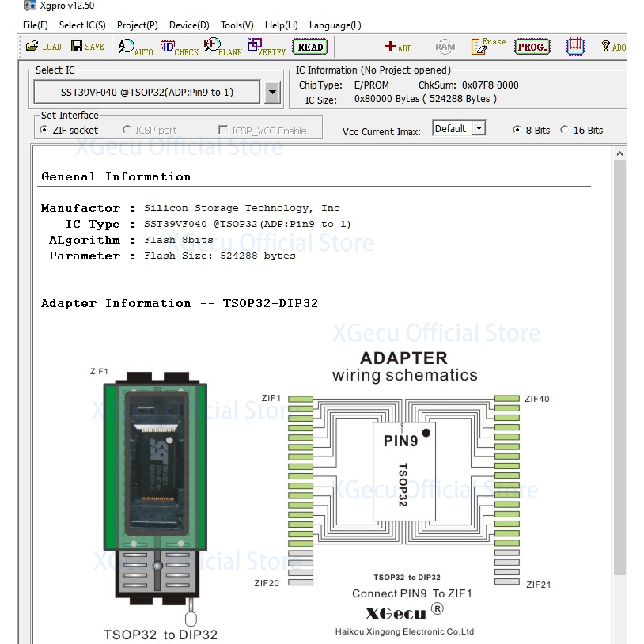
Task: Choose 16 Bits data width
Action: click(x=565, y=131)
